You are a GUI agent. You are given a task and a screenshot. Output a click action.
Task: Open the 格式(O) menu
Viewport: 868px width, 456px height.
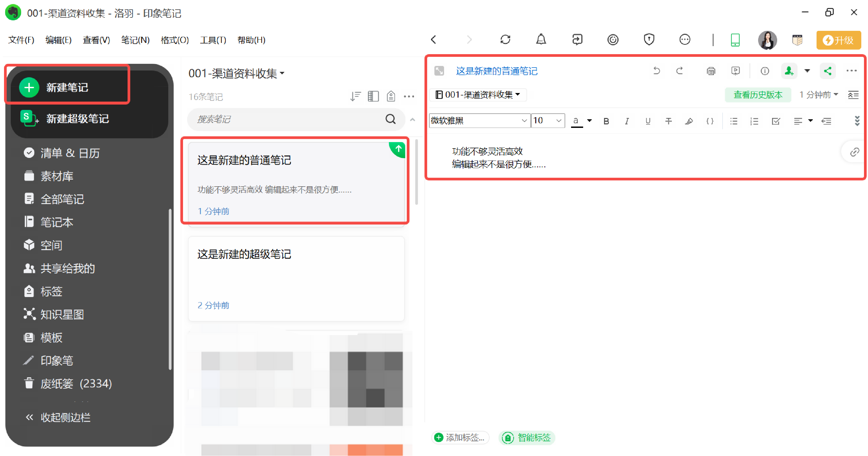point(174,40)
